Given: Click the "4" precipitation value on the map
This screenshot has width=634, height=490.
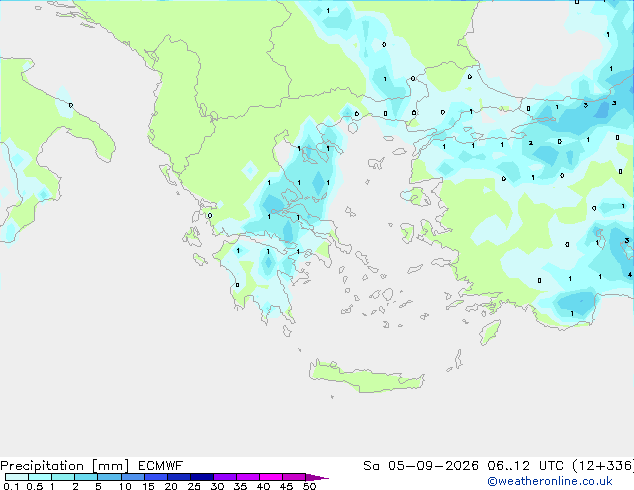Looking at the screenshot, I should (x=630, y=275).
